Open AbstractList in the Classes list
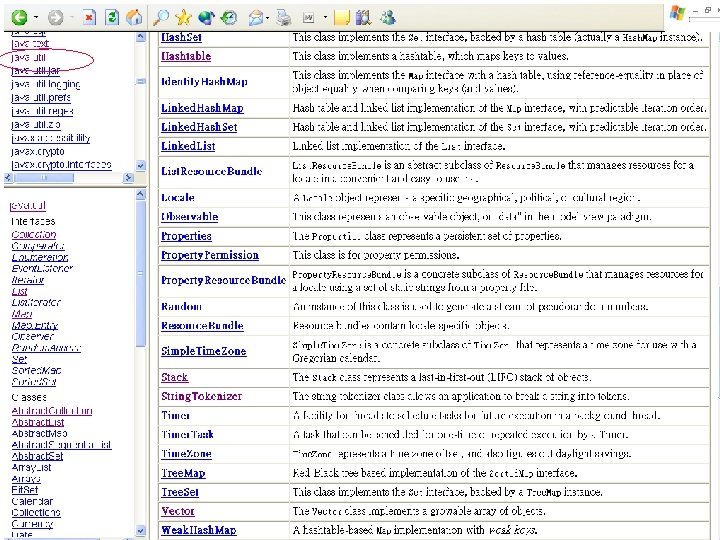 point(38,422)
